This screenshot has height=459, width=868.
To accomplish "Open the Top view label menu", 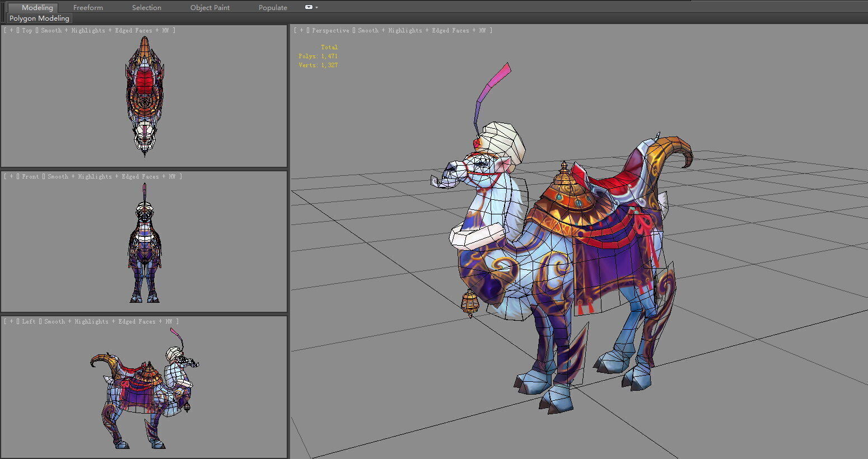I will click(x=27, y=30).
